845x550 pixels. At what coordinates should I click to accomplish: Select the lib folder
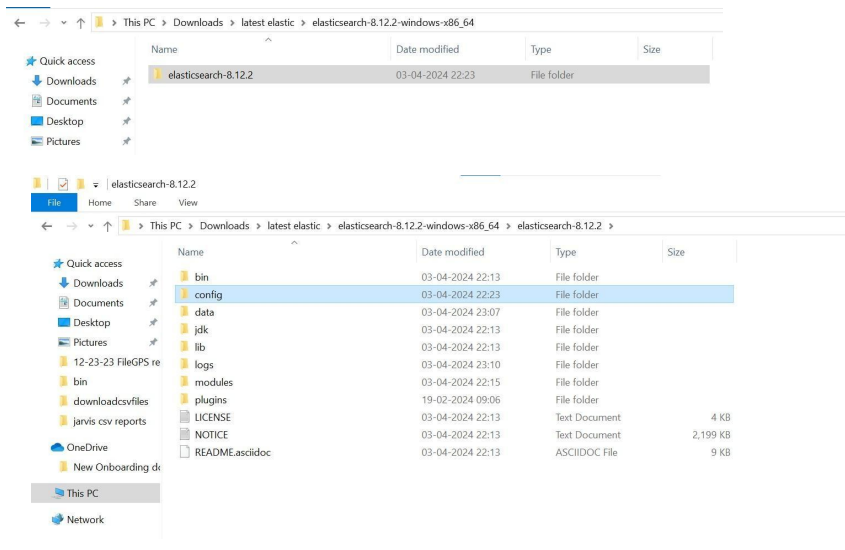coord(454,347)
